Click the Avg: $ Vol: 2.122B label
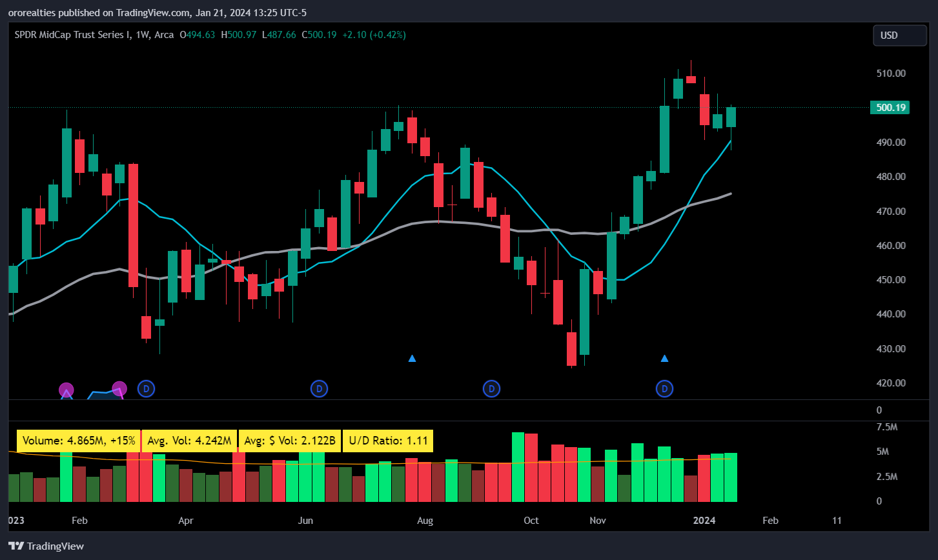938x560 pixels. pos(290,441)
